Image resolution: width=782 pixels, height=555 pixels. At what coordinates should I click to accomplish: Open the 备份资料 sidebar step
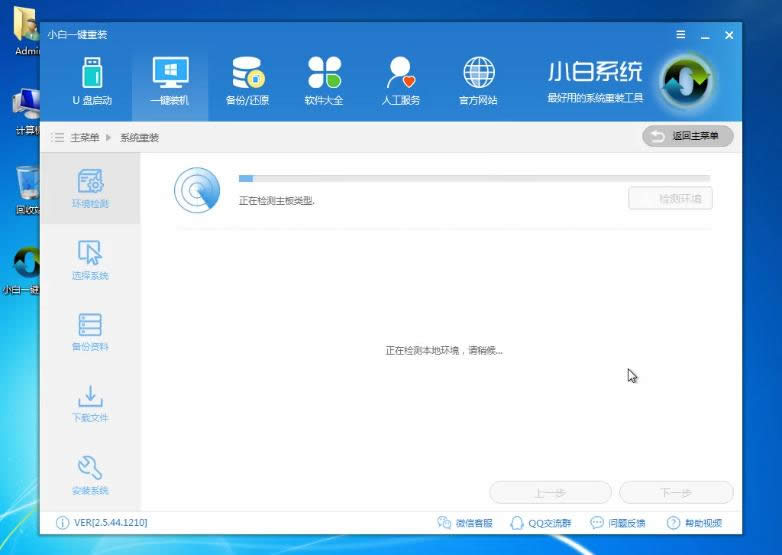point(90,332)
